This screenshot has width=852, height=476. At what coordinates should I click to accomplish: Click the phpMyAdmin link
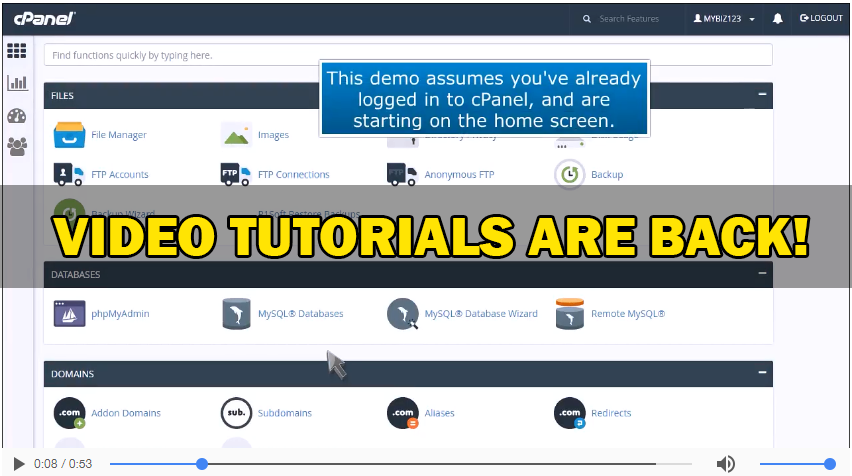click(120, 314)
